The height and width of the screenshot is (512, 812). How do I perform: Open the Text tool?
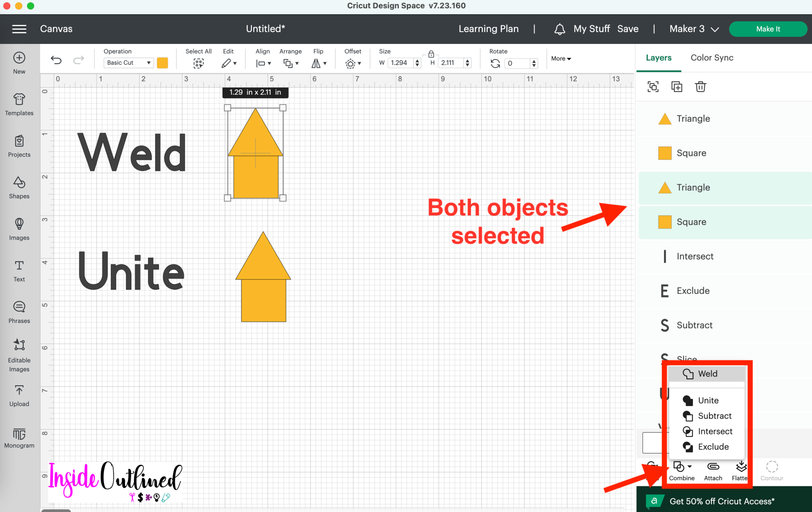point(19,269)
